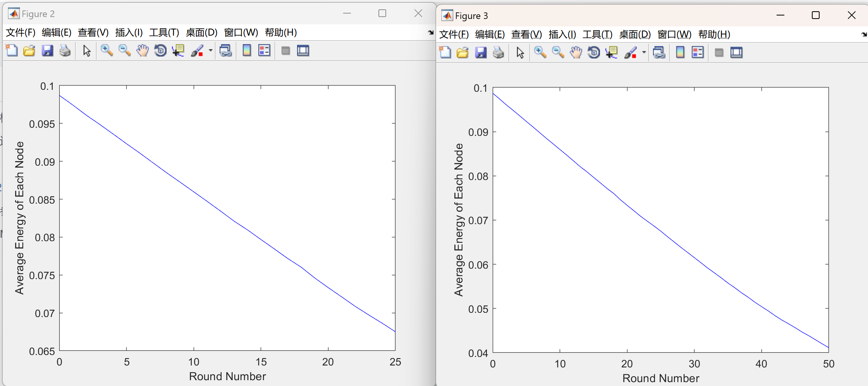Screen dimensions: 868x386
Task: Click Hide Plot Tools in Figure 3
Action: point(719,53)
